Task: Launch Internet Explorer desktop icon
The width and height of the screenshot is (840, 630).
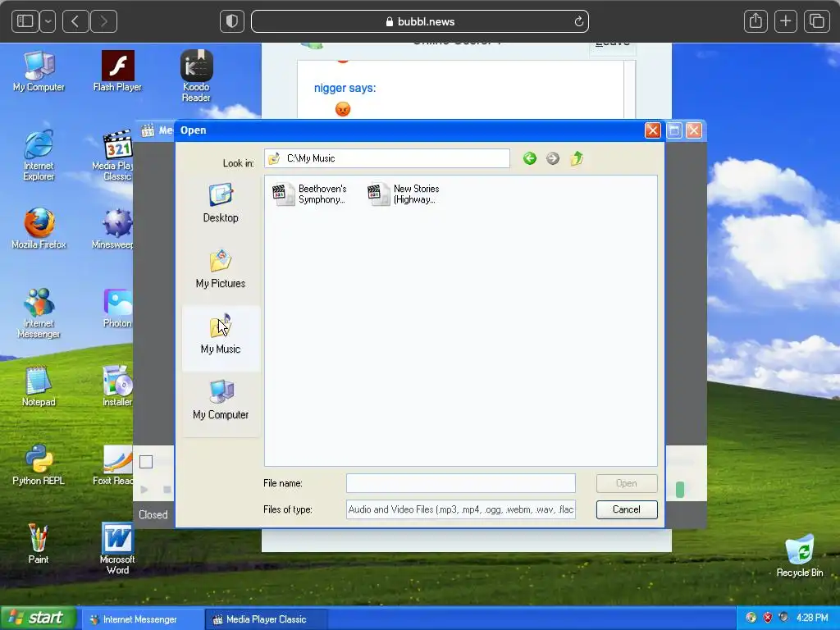Action: 39,155
